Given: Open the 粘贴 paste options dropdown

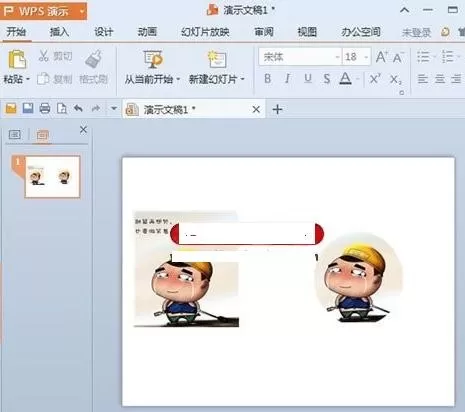Looking at the screenshot, I should point(28,79).
